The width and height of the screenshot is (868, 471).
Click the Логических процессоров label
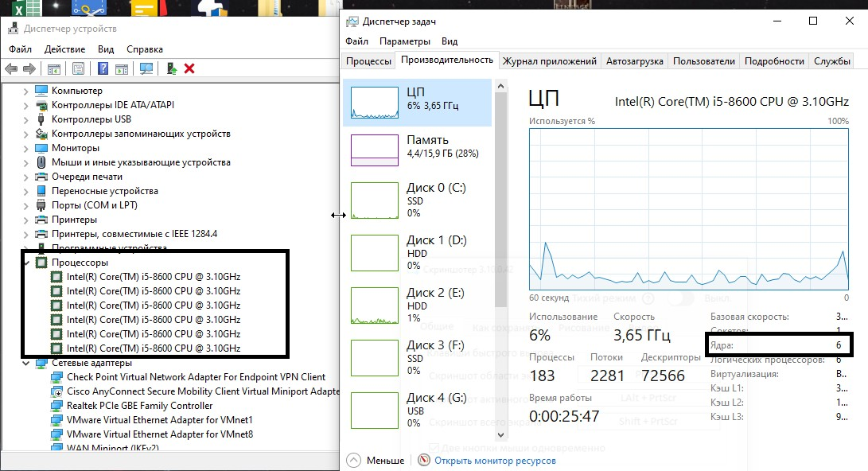(x=767, y=360)
